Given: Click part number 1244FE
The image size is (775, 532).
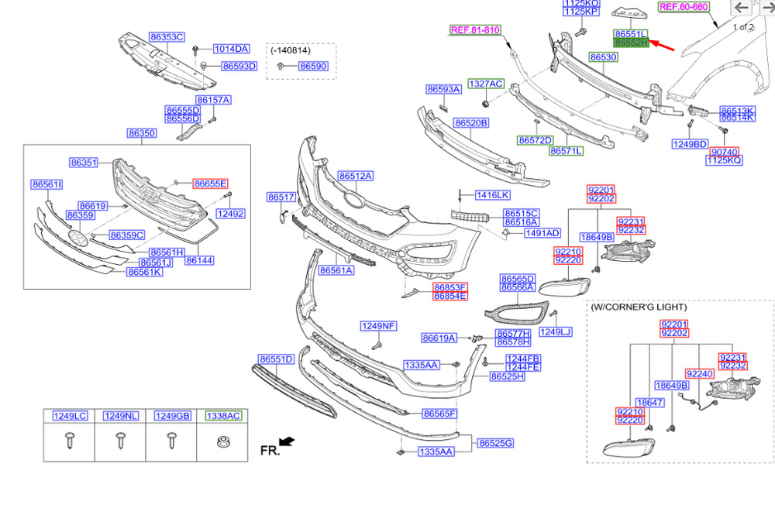Looking at the screenshot, I should click(523, 368).
